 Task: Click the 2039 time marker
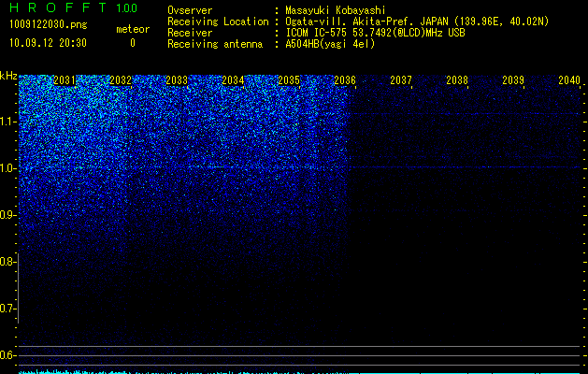(x=513, y=80)
